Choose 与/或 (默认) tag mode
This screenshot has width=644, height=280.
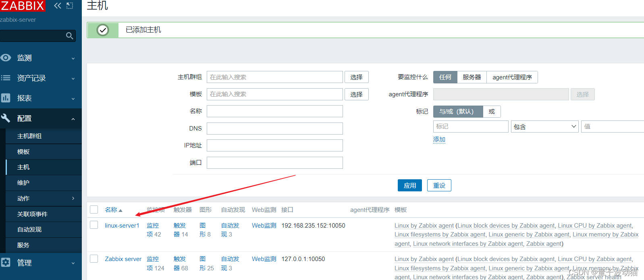[x=458, y=111]
